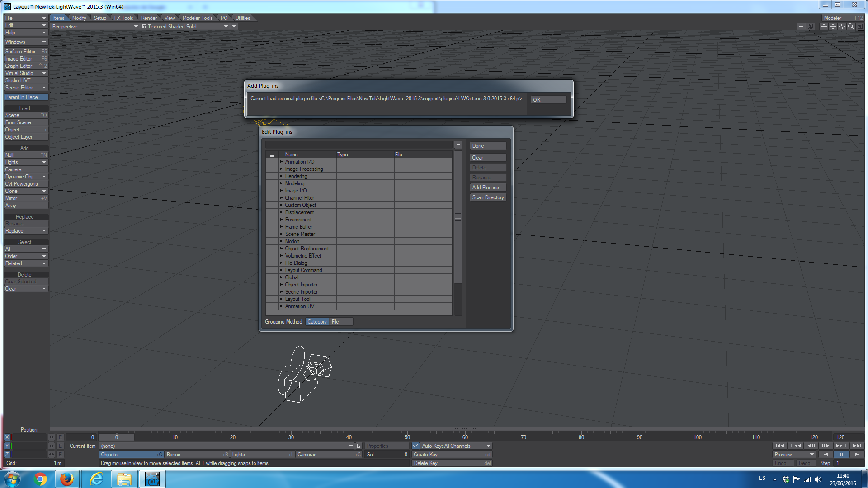
Task: Click the viewport rotate icon
Action: coord(842,27)
